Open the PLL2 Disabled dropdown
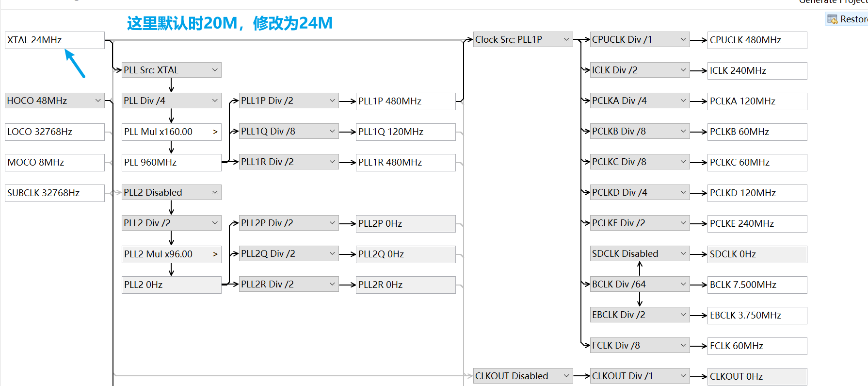Viewport: 868px width, 386px height. tap(172, 192)
